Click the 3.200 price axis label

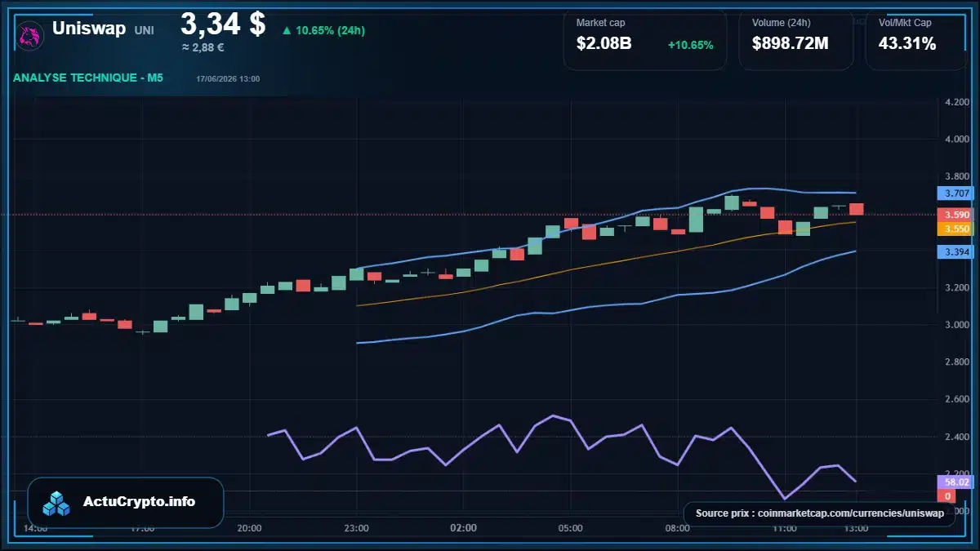point(956,288)
